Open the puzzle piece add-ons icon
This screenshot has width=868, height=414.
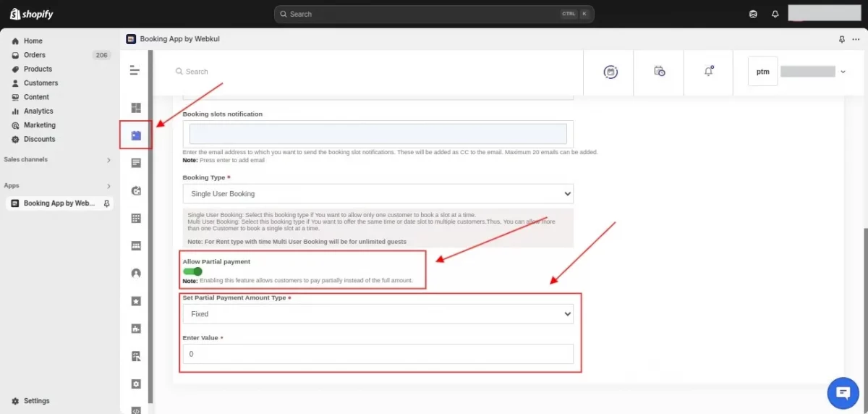135,328
